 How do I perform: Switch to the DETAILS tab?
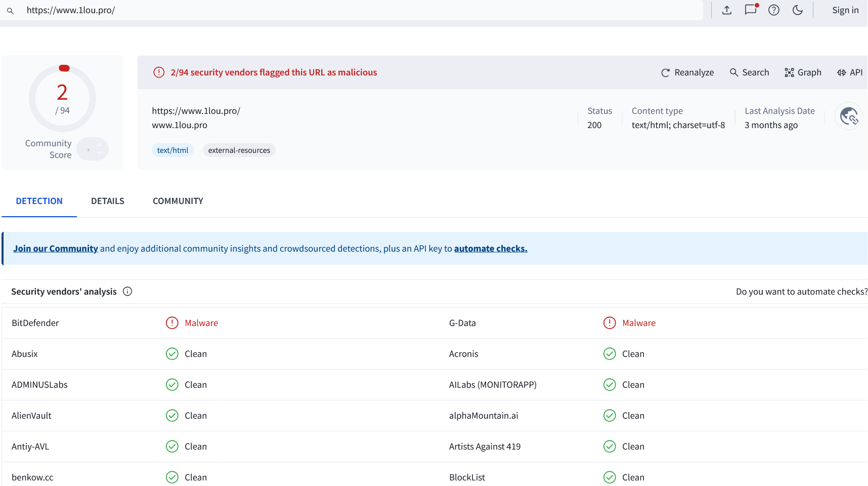click(108, 201)
